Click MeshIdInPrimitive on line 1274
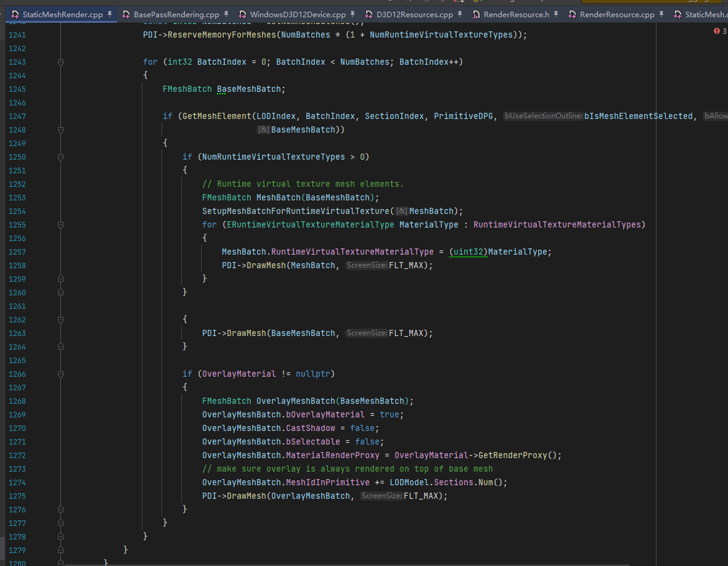 click(327, 482)
